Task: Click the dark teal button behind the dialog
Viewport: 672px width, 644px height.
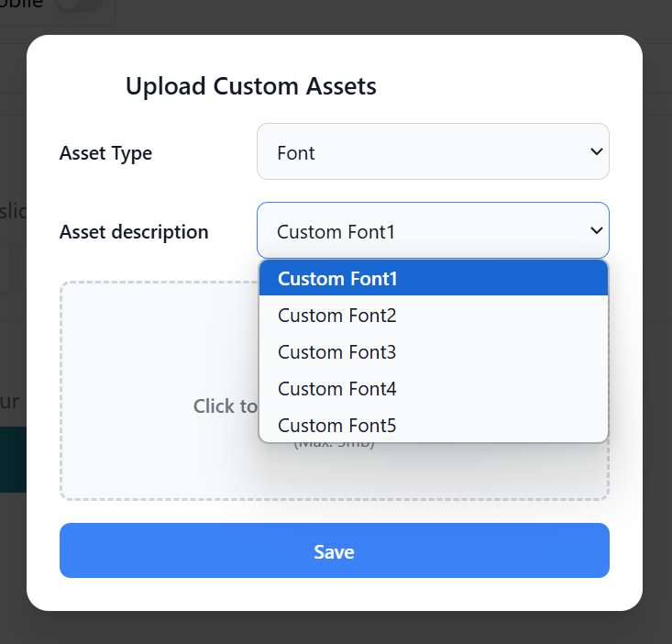Action: click(x=13, y=460)
